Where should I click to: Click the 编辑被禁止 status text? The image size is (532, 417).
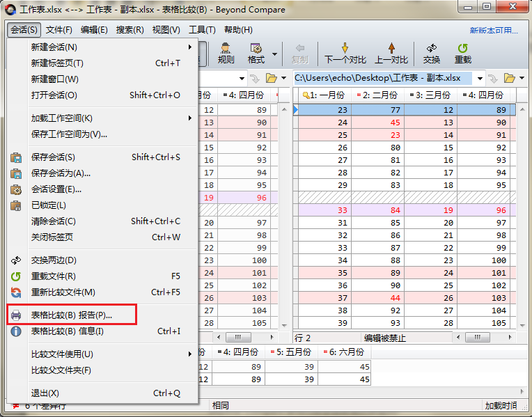pos(385,338)
